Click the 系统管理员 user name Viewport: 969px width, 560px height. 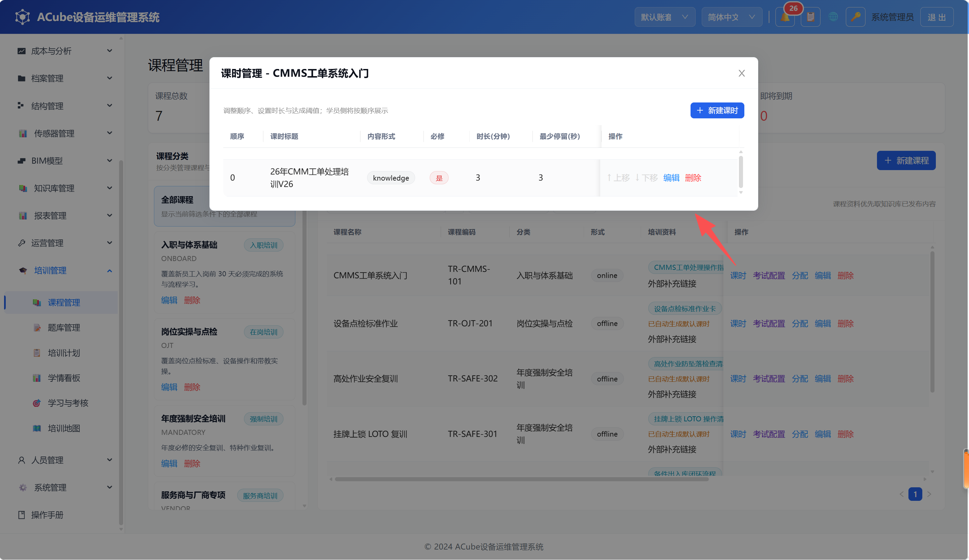coord(892,17)
